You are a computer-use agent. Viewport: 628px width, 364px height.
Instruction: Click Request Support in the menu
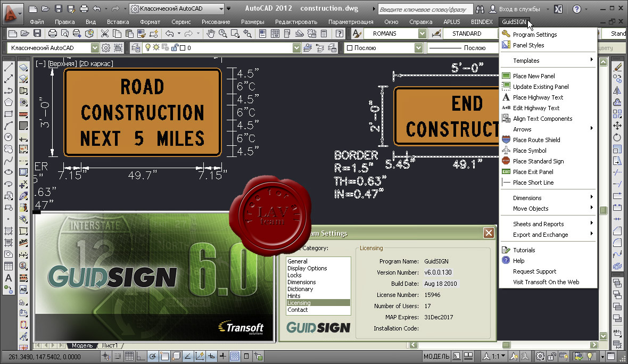click(534, 271)
